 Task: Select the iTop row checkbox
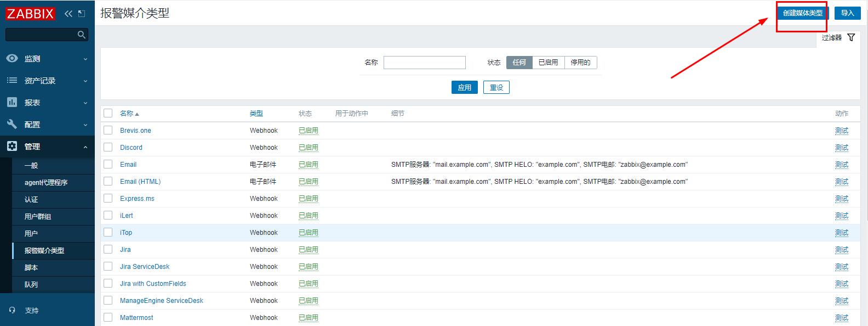point(108,232)
